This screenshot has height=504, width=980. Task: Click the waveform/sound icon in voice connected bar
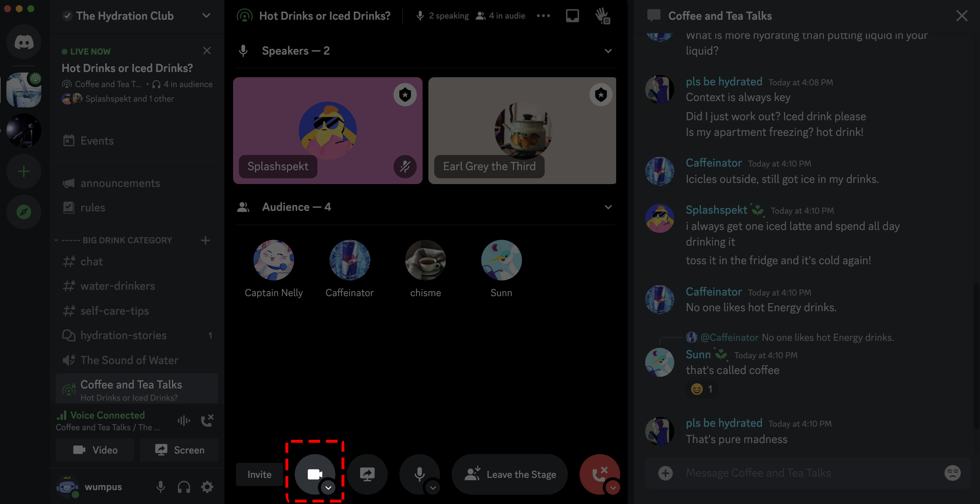coord(183,420)
